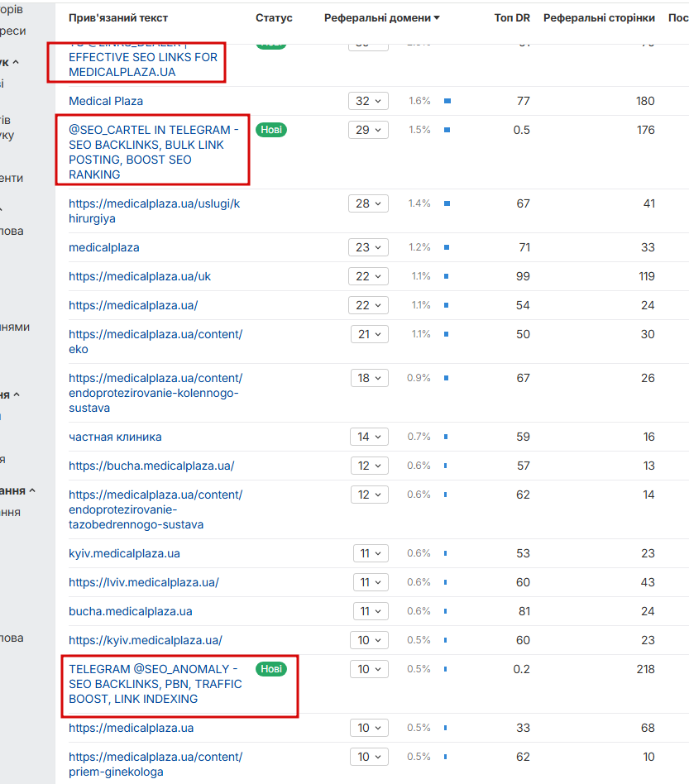Click the Прив'язаний текст column header
The image size is (689, 784).
click(118, 18)
